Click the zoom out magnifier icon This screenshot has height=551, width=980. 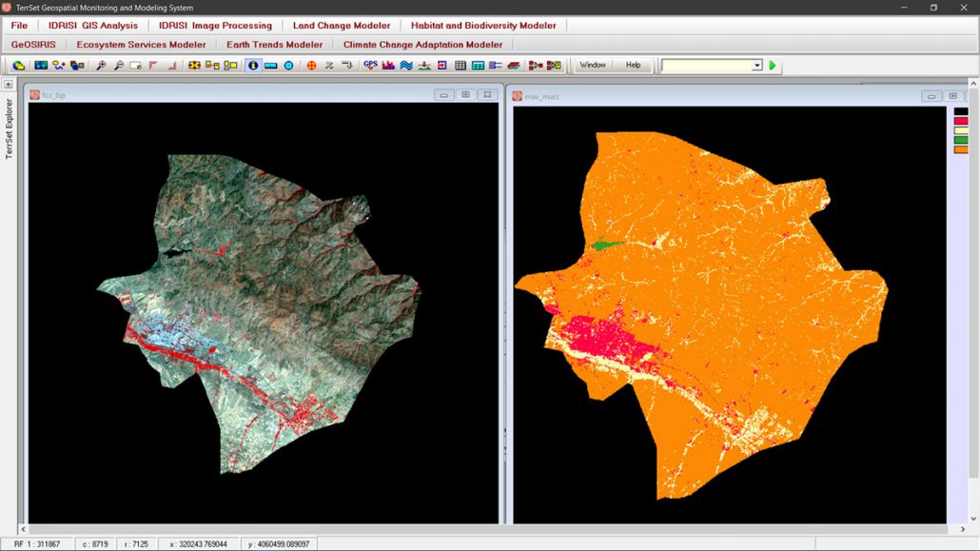[118, 66]
